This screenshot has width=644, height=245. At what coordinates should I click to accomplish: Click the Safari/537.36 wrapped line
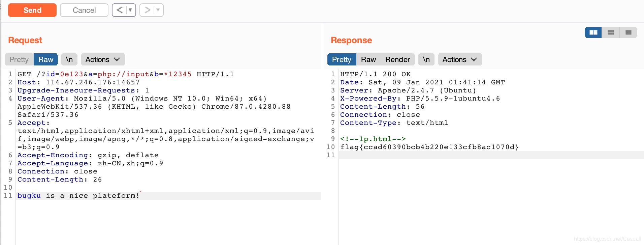[x=48, y=115]
